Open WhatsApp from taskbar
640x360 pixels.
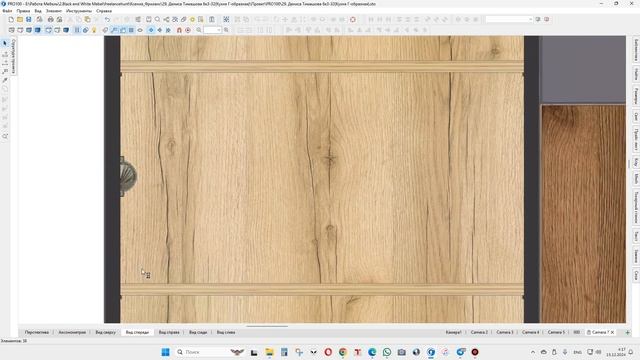tap(387, 352)
